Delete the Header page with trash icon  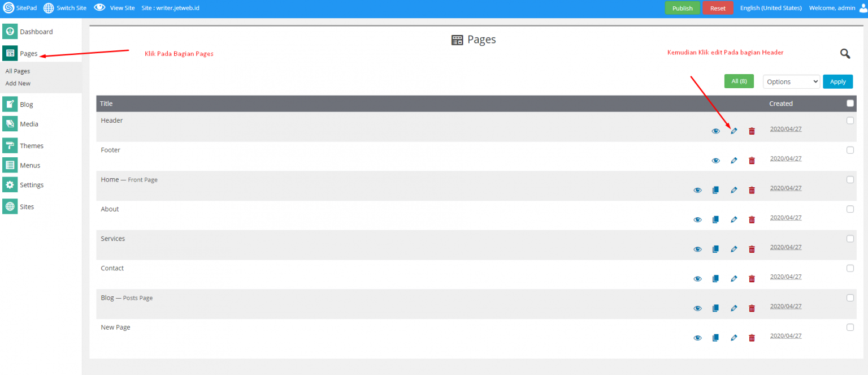pos(752,131)
